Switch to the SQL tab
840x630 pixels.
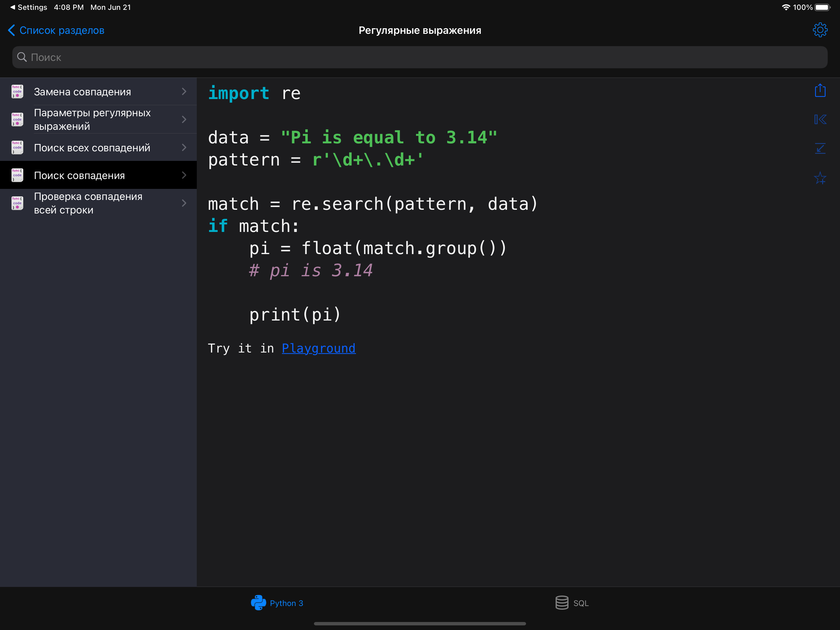pyautogui.click(x=572, y=603)
